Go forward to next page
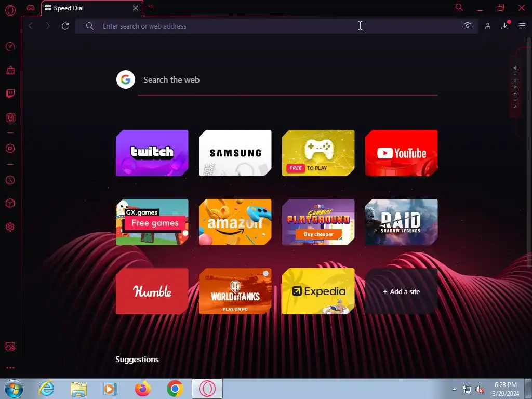The width and height of the screenshot is (532, 399). tap(48, 26)
